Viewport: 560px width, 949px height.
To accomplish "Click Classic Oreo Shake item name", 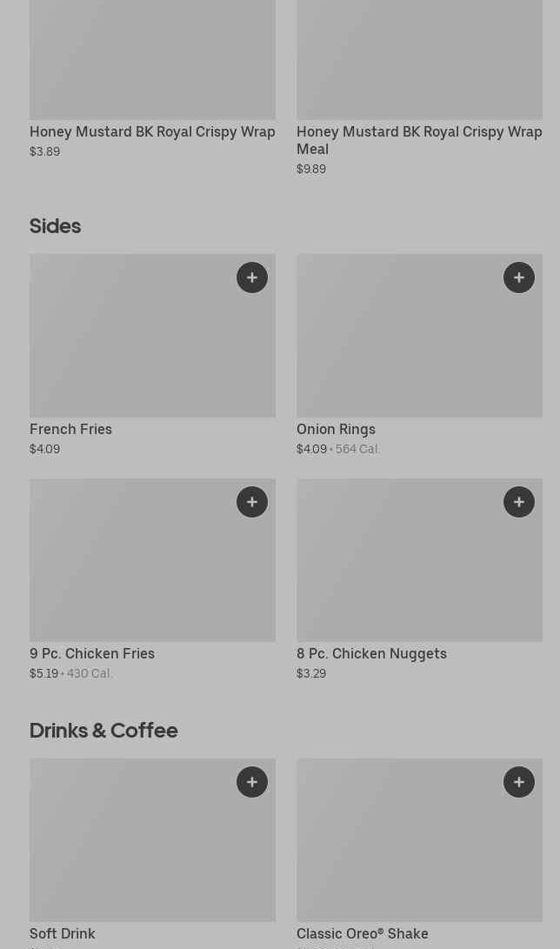I will (362, 934).
